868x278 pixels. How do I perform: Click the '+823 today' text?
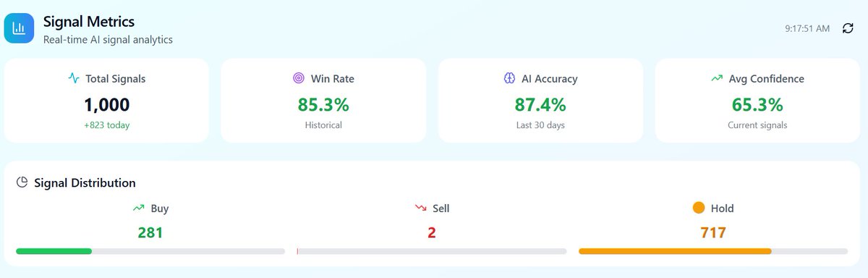[107, 125]
